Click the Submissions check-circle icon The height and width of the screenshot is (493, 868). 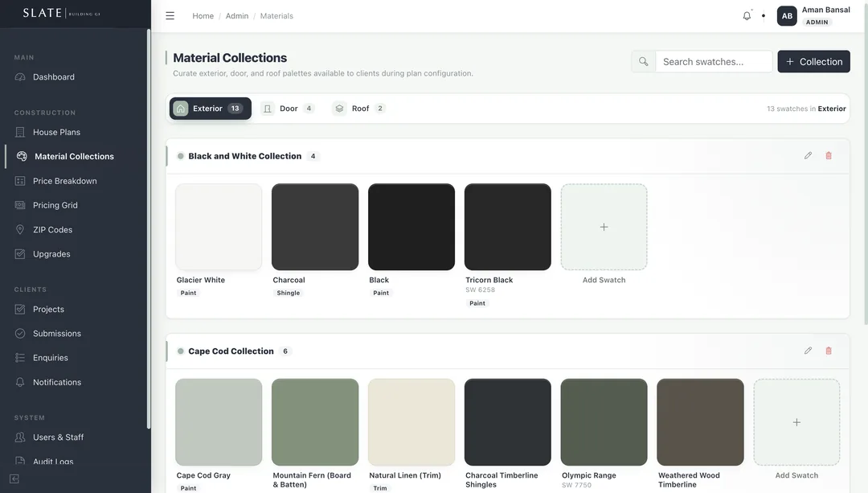point(20,334)
